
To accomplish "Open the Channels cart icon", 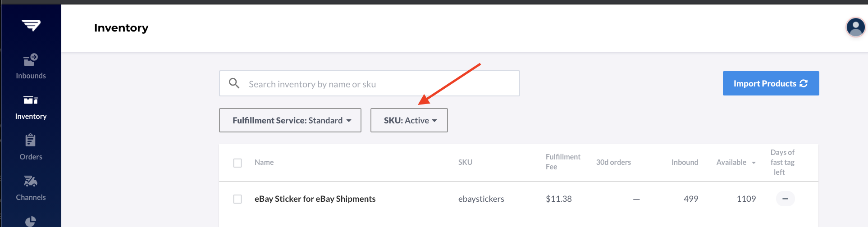I will point(31,181).
